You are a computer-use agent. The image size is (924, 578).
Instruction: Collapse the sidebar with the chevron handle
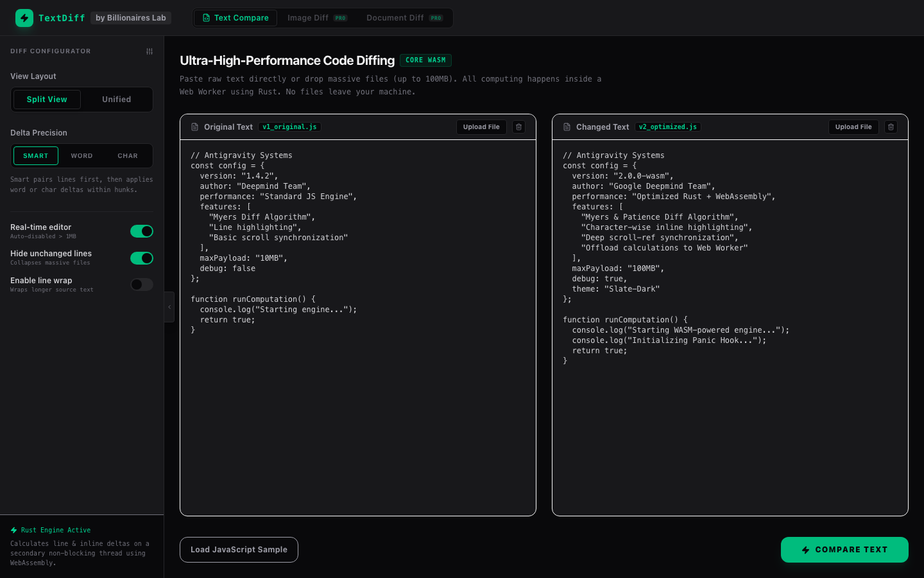point(169,307)
